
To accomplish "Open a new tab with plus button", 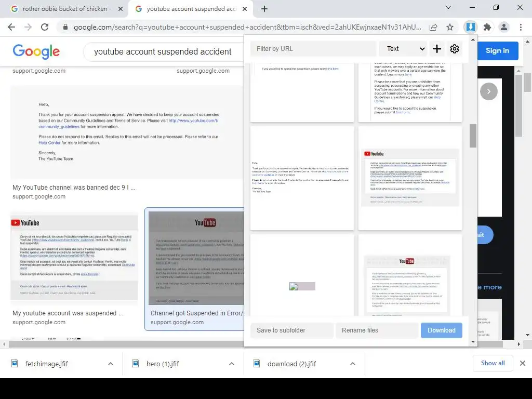I will tap(264, 9).
